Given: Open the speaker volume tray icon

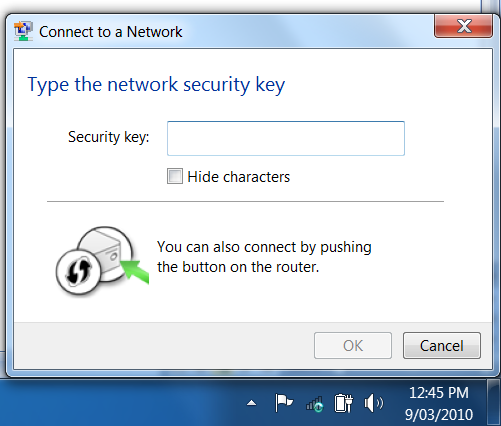Looking at the screenshot, I should click(x=374, y=403).
